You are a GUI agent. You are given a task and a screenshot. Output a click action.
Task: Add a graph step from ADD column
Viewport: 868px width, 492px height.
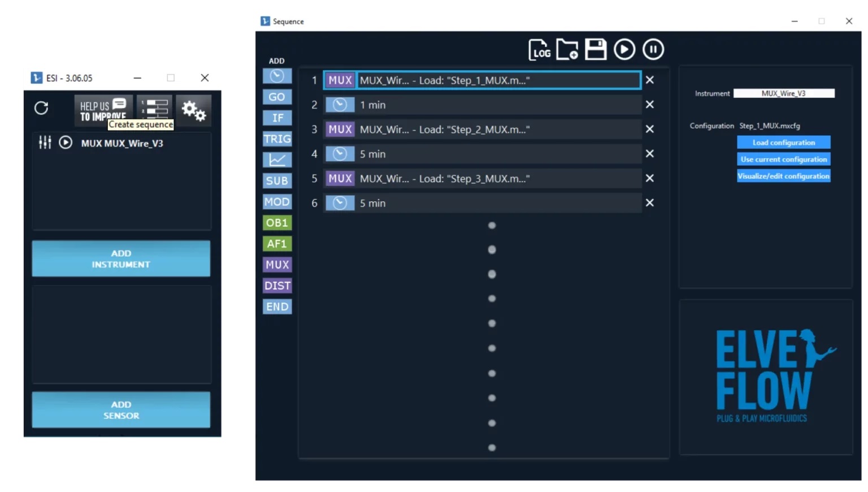pos(277,160)
